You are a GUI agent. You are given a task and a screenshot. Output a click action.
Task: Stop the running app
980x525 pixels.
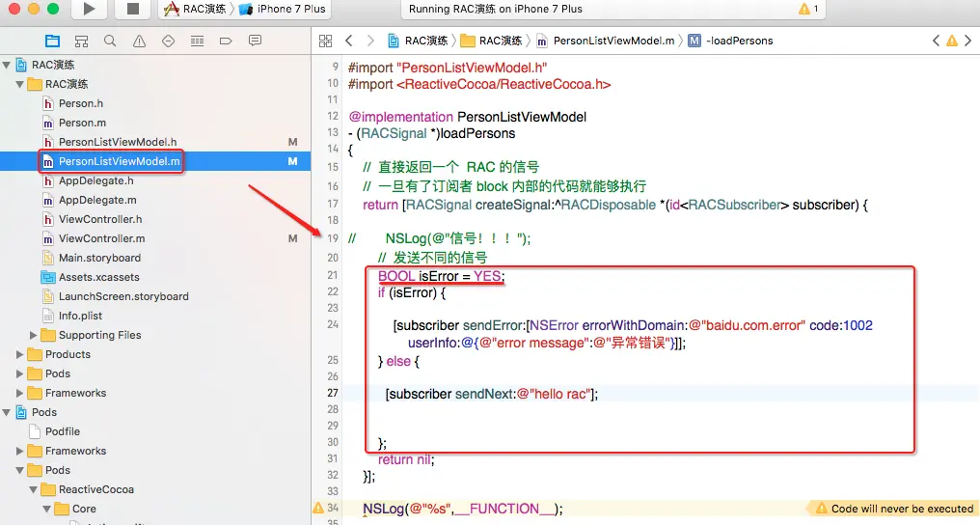tap(132, 9)
